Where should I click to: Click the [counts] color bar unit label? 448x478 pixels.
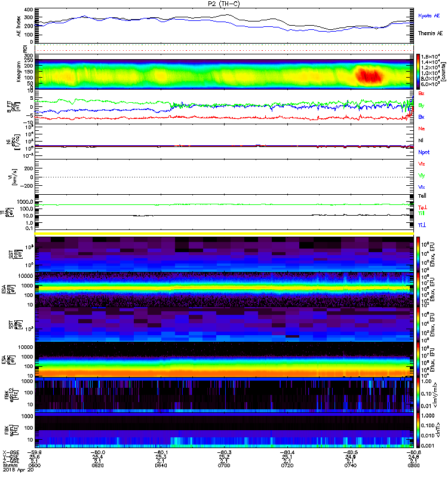[x=443, y=72]
